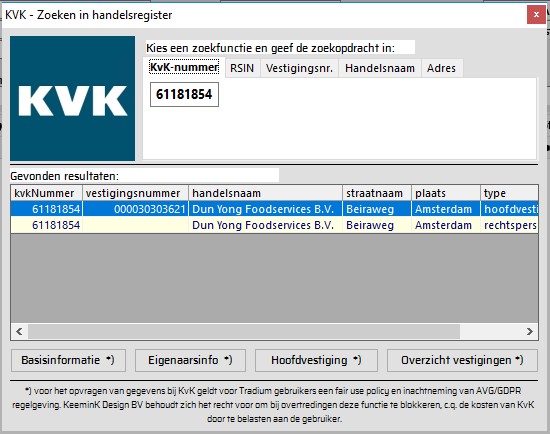Click the handelsnaam column header

[266, 193]
